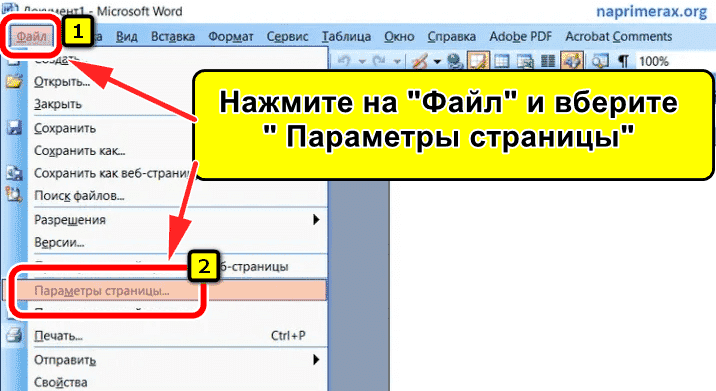Viewport: 716px width, 391px height.
Task: Open the Сервис menu
Action: click(287, 37)
